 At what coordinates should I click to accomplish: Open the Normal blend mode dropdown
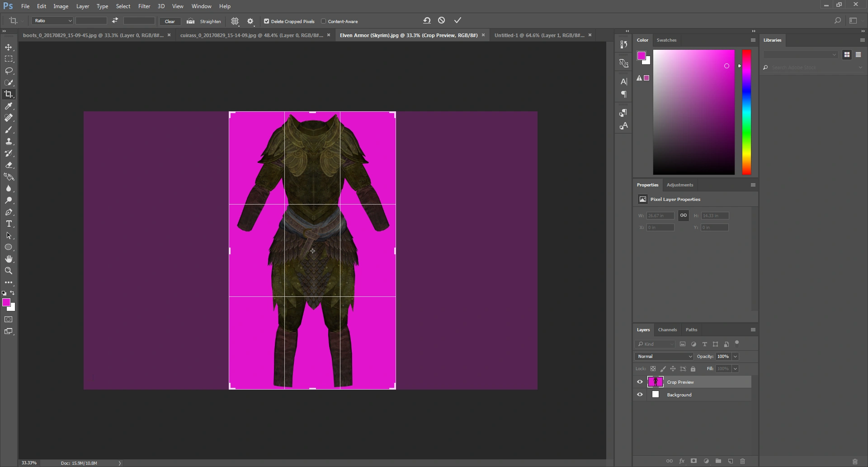[x=664, y=357]
